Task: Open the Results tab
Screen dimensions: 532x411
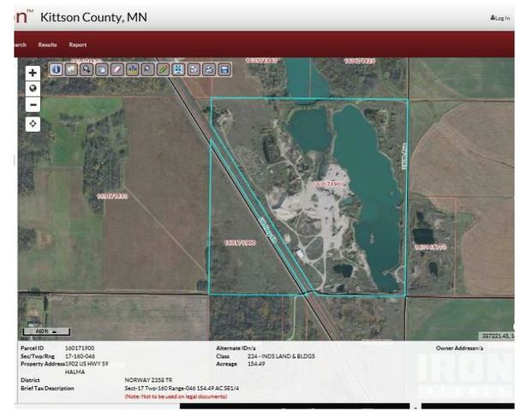Action: pos(47,45)
